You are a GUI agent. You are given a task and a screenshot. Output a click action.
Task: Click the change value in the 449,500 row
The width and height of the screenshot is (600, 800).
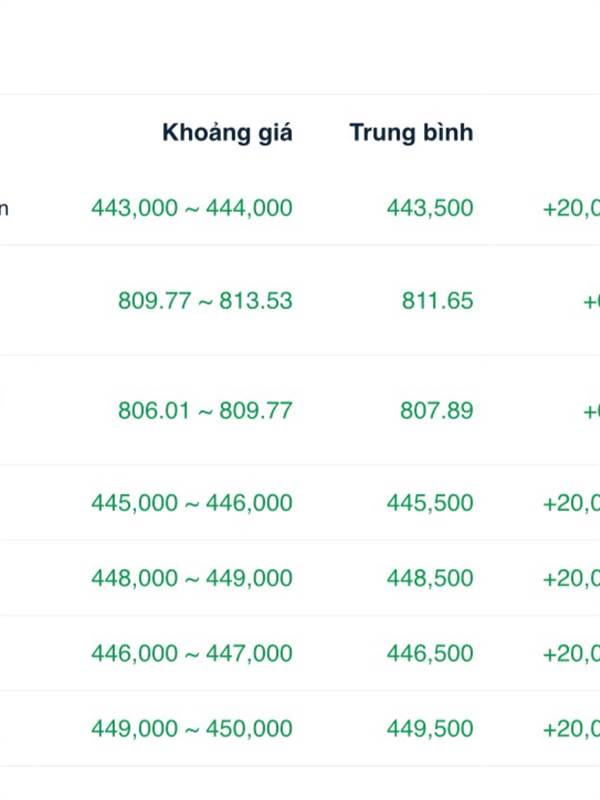coord(572,729)
